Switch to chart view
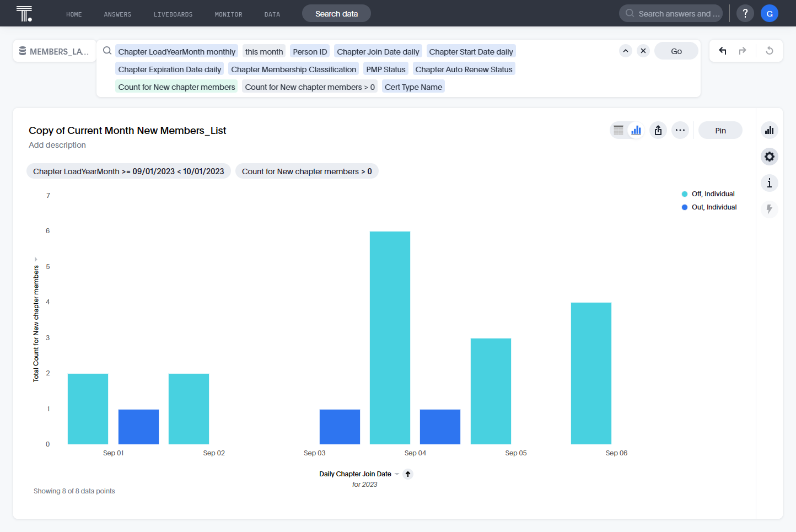The height and width of the screenshot is (532, 796). point(636,130)
